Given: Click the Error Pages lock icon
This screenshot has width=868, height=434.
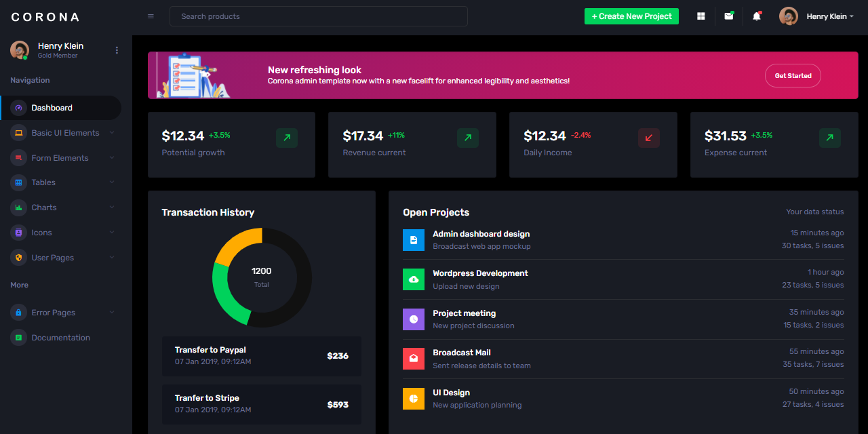Looking at the screenshot, I should [x=19, y=313].
